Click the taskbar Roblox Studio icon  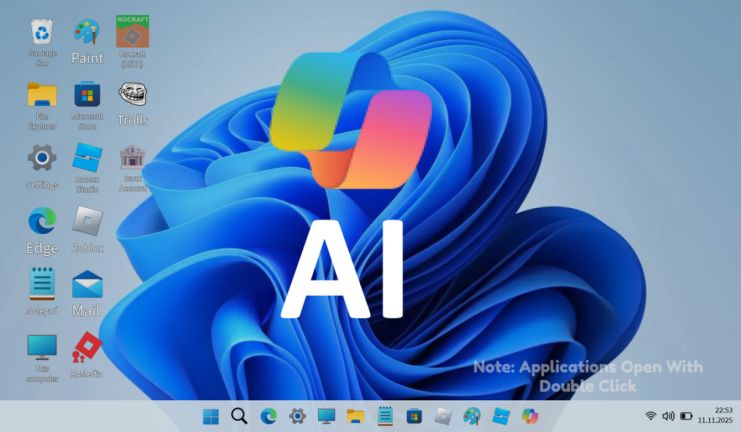tap(501, 416)
